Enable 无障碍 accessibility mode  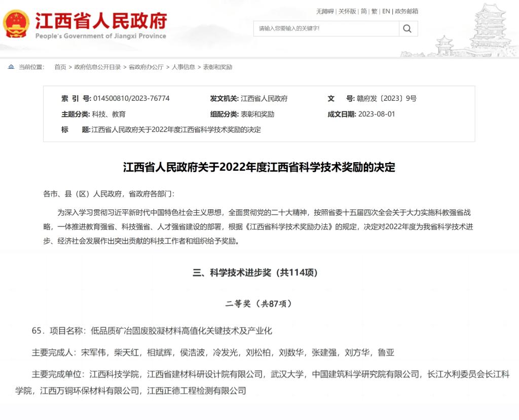(x=325, y=11)
